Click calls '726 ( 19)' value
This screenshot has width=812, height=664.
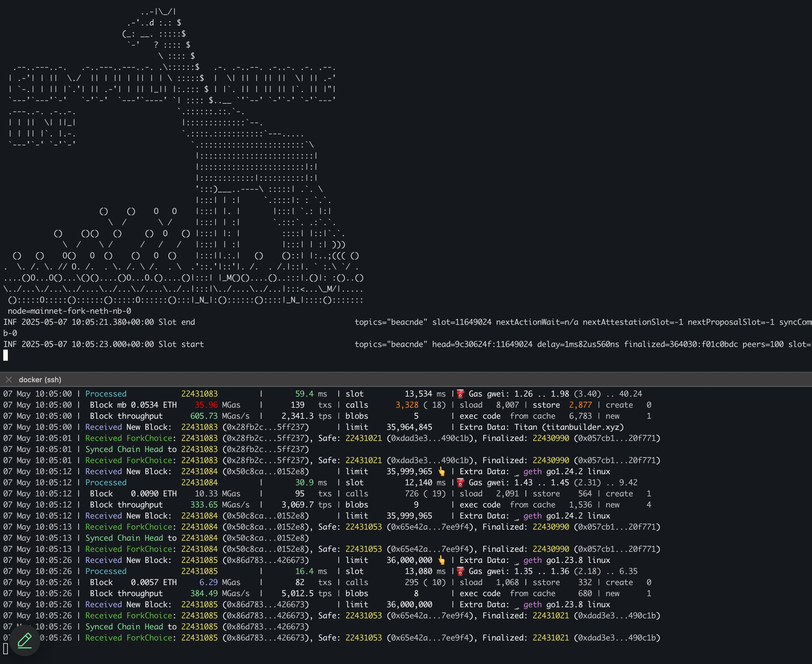(425, 494)
